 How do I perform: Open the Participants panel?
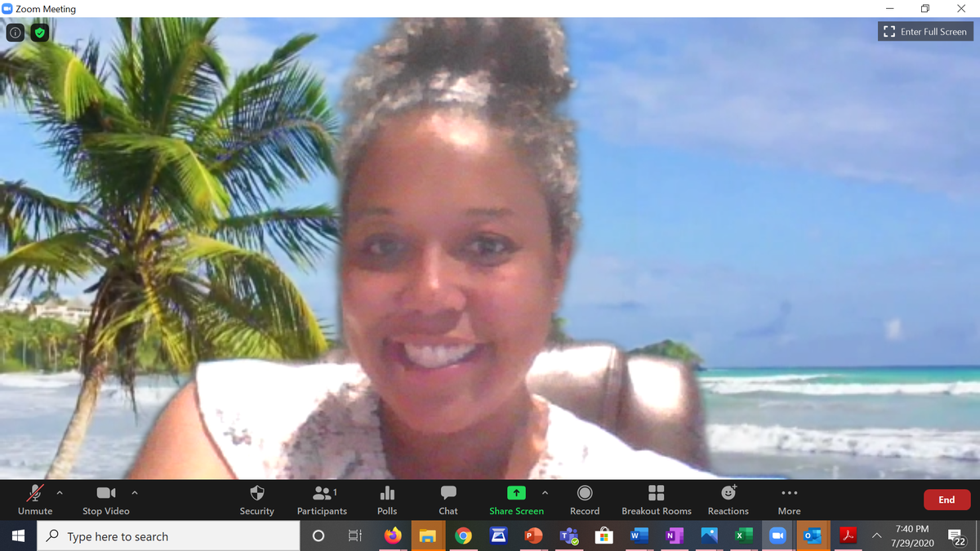[x=322, y=500]
